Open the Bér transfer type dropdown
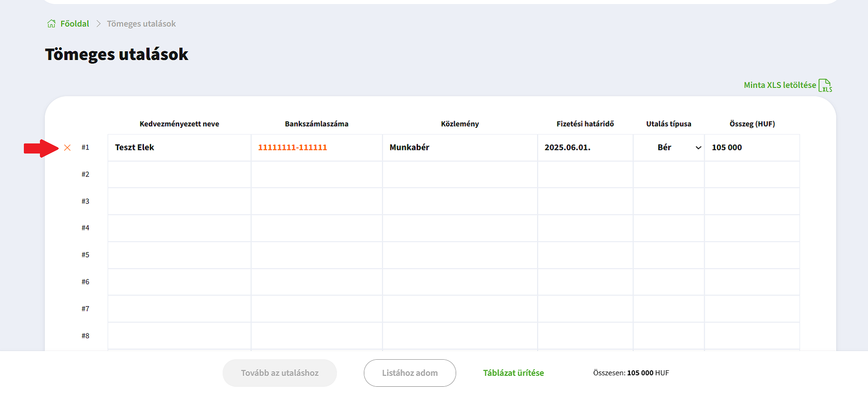This screenshot has height=395, width=868. pos(669,148)
